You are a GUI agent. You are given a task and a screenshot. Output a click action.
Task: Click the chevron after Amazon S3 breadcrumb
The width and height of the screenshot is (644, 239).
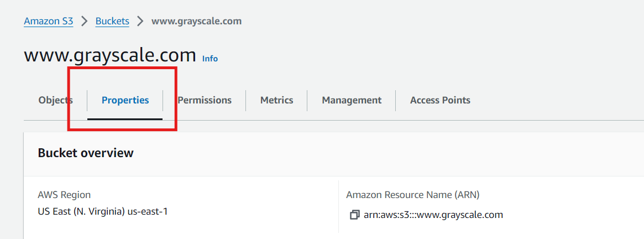(85, 22)
